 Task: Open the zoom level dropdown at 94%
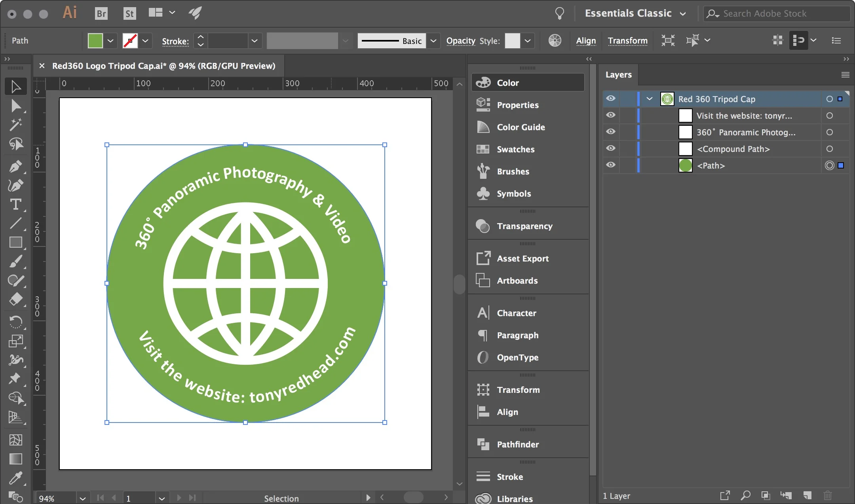tap(82, 498)
